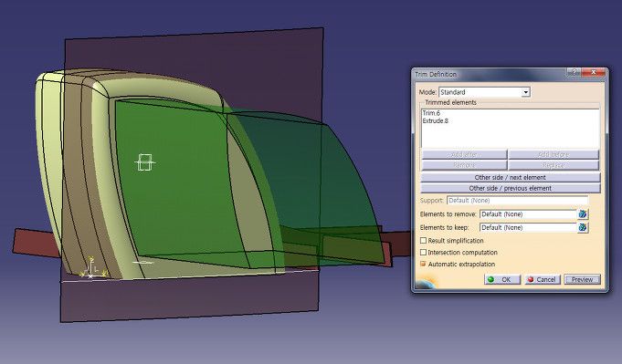Click the Add after button
Image resolution: width=622 pixels, height=364 pixels.
pyautogui.click(x=464, y=154)
